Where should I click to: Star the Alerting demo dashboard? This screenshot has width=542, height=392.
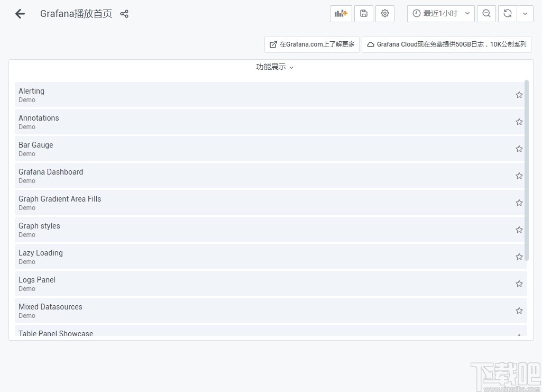tap(519, 95)
